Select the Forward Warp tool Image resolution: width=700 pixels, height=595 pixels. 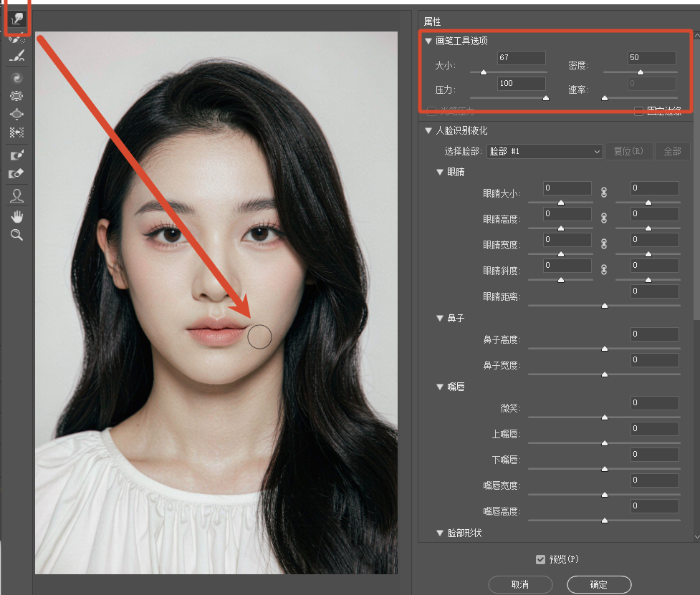click(x=17, y=19)
